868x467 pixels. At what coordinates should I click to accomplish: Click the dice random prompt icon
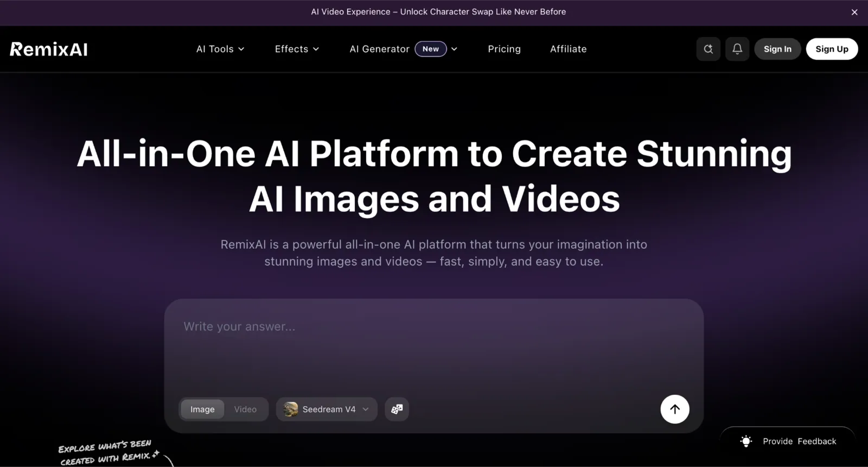[397, 409]
